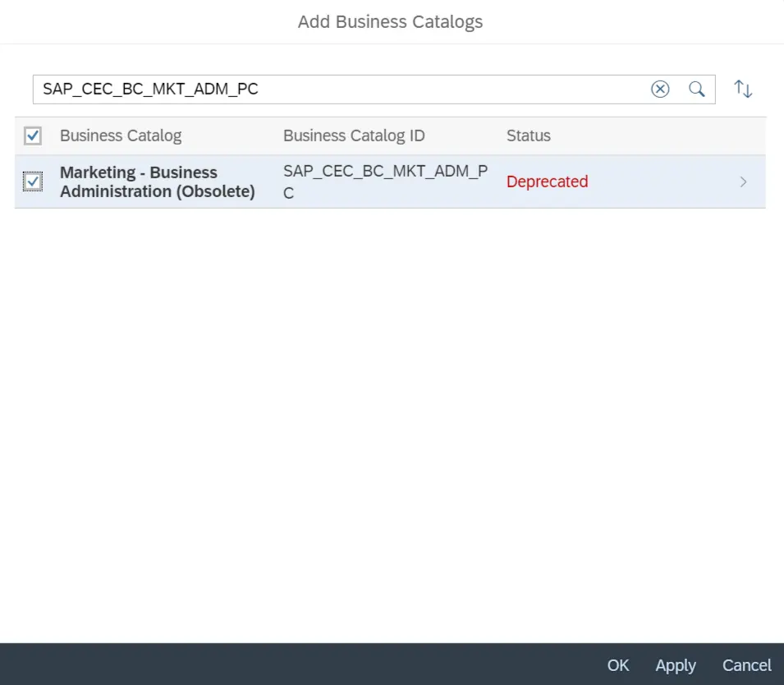Cancel the Add Business Catalogs dialog

coord(746,665)
